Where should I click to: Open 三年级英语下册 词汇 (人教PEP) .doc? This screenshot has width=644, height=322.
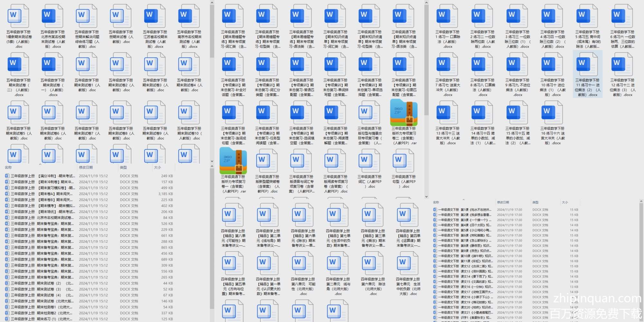tap(369, 161)
